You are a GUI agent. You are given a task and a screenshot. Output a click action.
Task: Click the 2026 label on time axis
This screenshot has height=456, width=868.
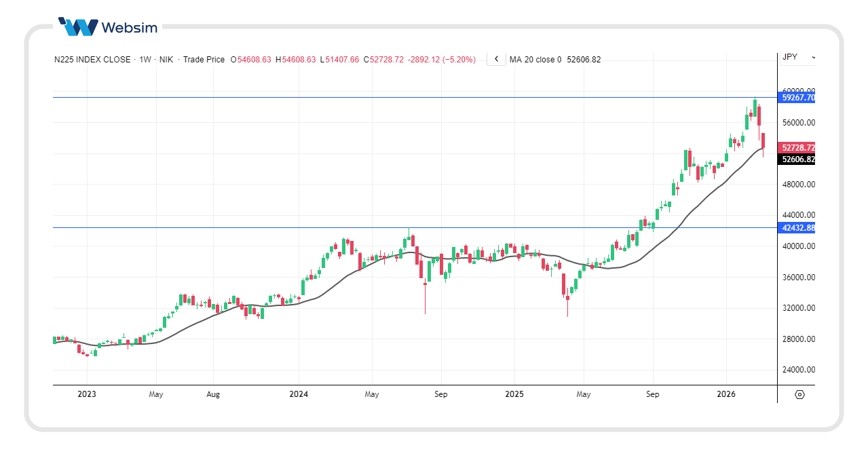[x=726, y=394]
